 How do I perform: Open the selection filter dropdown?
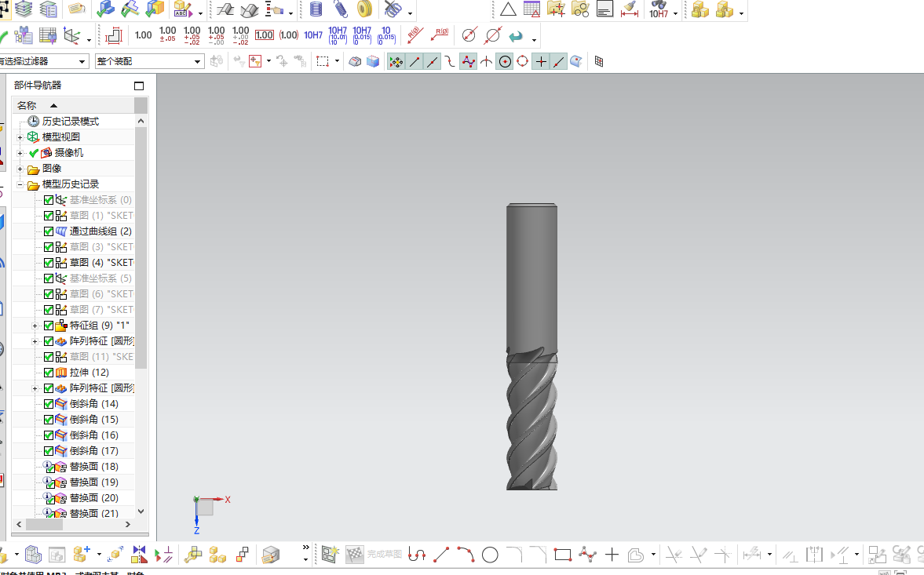click(82, 62)
